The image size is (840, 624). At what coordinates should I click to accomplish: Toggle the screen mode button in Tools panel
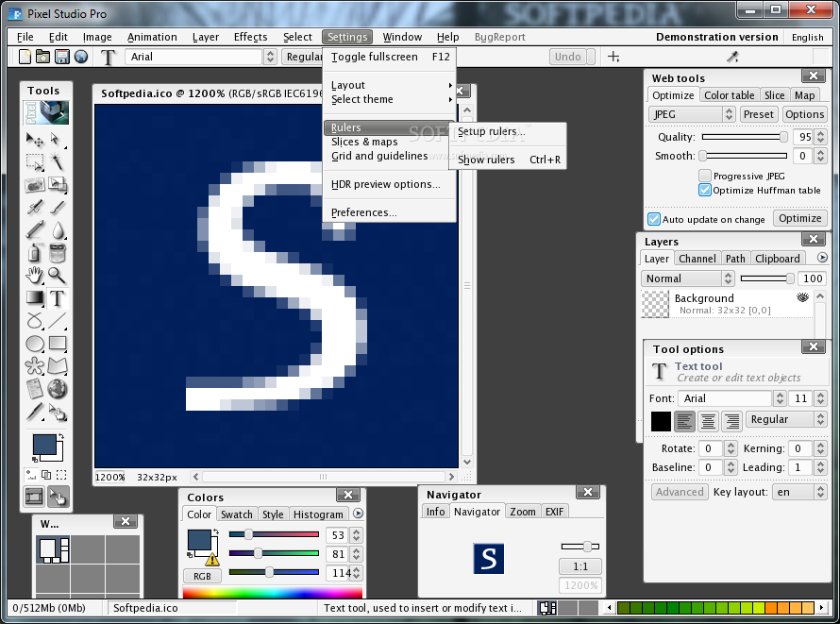coord(34,497)
